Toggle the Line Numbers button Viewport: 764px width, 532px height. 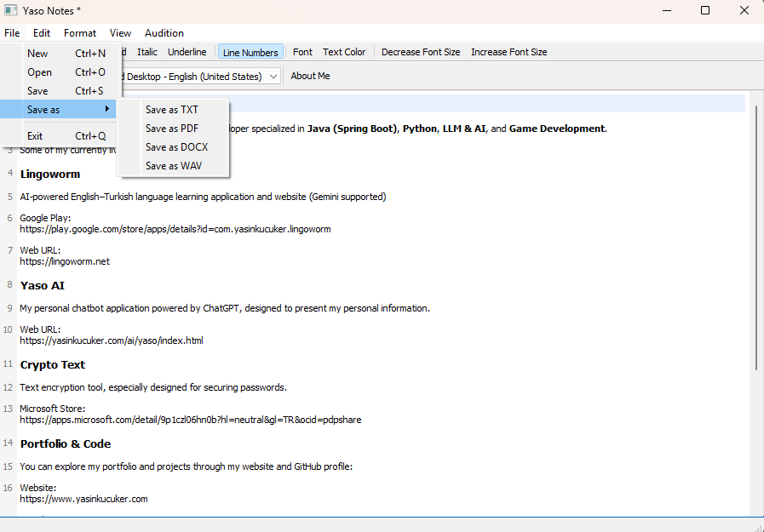(x=250, y=53)
